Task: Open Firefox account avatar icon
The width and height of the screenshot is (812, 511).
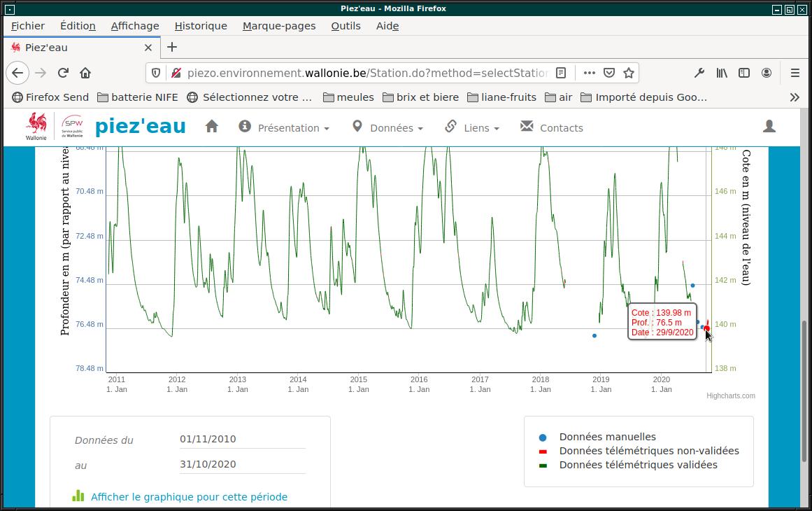Action: (x=767, y=73)
